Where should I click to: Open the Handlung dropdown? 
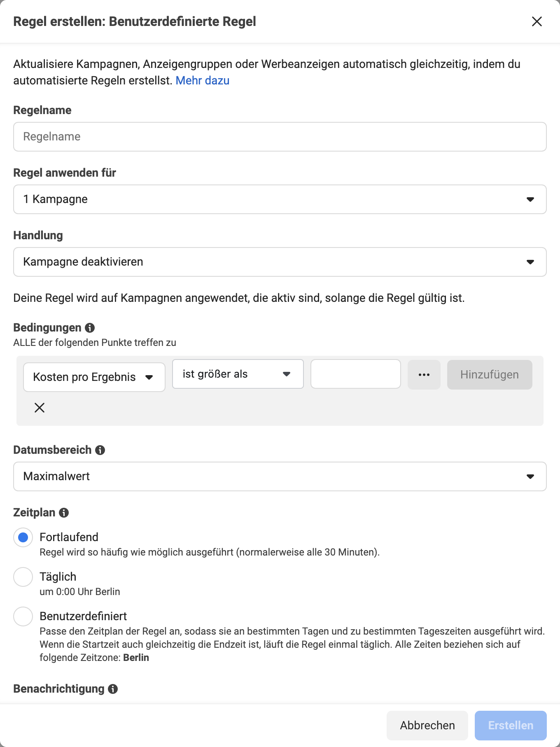280,262
